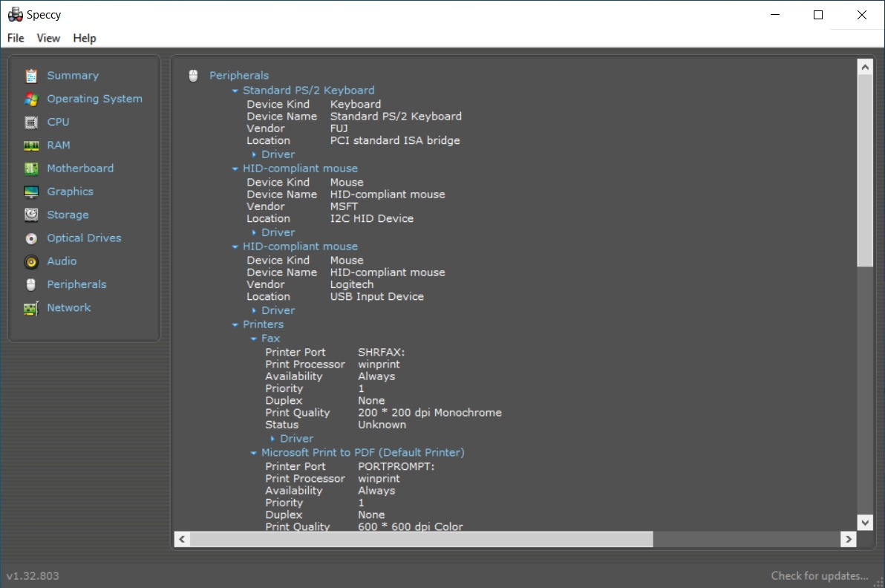Select the USB Input Device location

pyautogui.click(x=377, y=297)
